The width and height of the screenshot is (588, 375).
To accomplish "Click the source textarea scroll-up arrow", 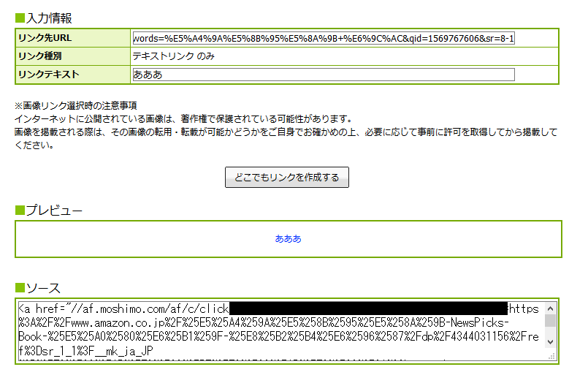I will [551, 308].
